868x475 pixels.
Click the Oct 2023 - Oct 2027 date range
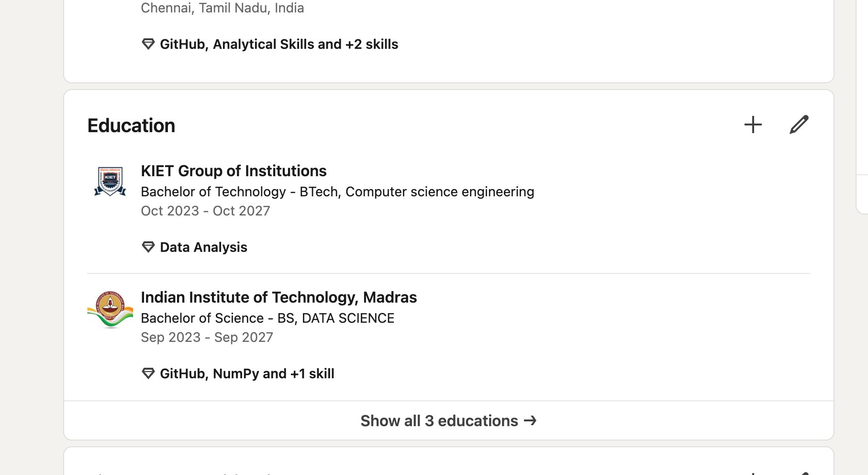pyautogui.click(x=205, y=211)
